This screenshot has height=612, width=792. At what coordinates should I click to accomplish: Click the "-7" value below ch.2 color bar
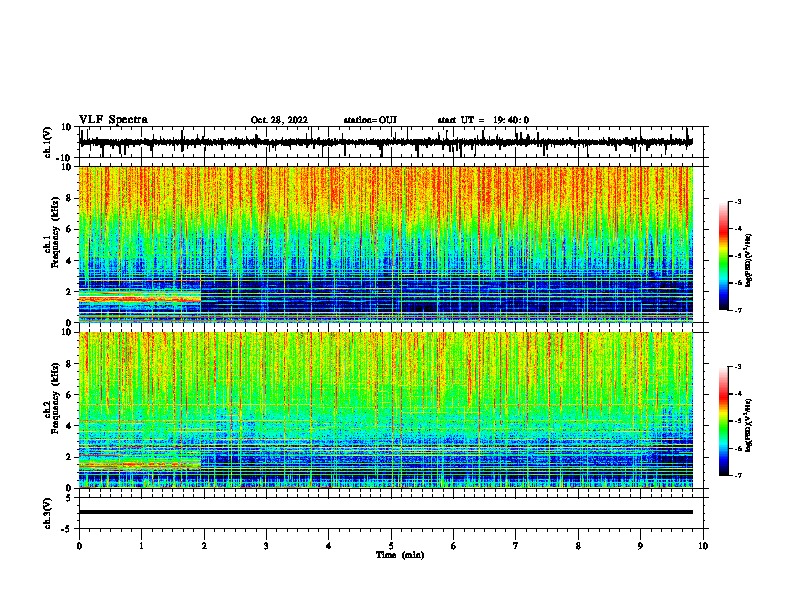tap(737, 475)
